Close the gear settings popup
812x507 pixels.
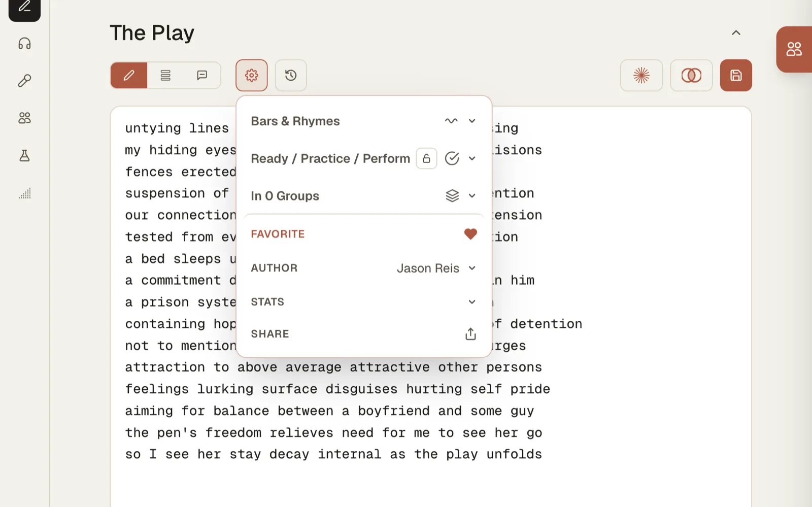(x=251, y=76)
